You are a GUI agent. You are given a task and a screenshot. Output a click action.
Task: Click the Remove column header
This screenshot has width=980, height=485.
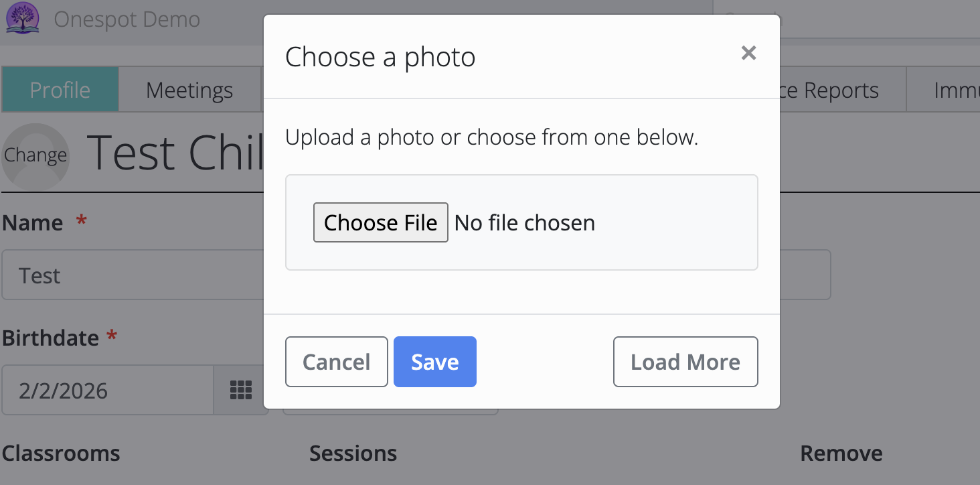click(841, 454)
